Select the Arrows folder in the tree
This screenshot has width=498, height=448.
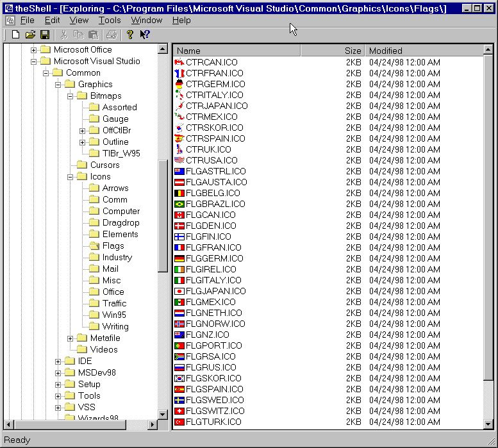coord(115,188)
